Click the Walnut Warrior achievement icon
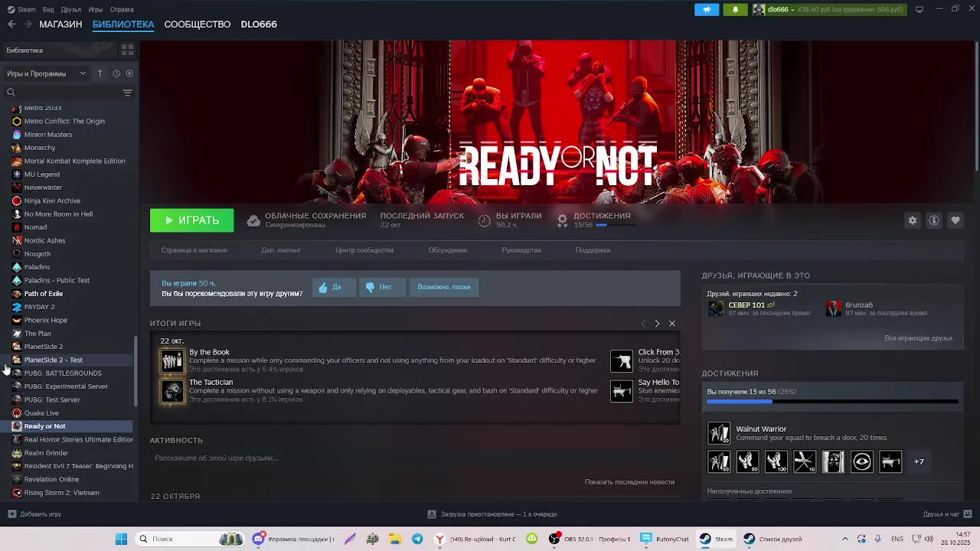The height and width of the screenshot is (551, 980). click(719, 433)
